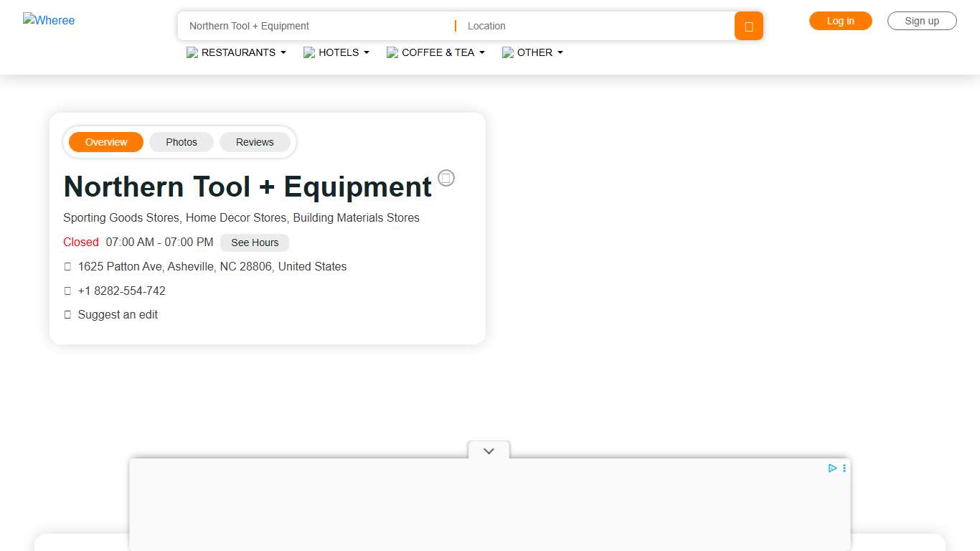Open the RESTAURANTS dropdown menu
Viewport: 980px width, 551px height.
283,52
